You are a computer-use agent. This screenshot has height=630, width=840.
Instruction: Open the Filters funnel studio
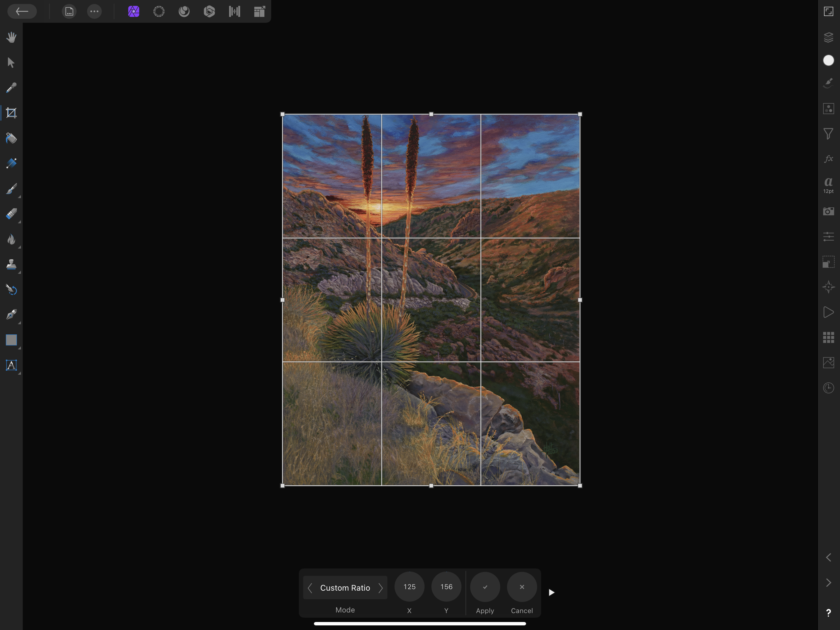click(828, 134)
